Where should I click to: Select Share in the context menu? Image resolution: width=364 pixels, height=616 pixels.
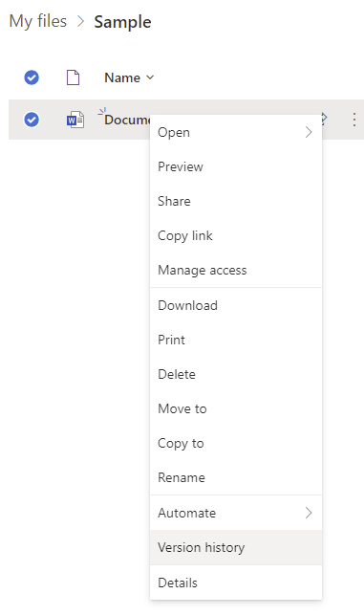236,201
